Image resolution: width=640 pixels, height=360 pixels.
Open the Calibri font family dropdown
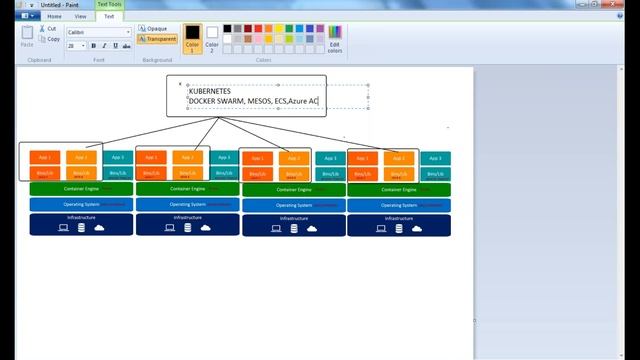tap(128, 32)
